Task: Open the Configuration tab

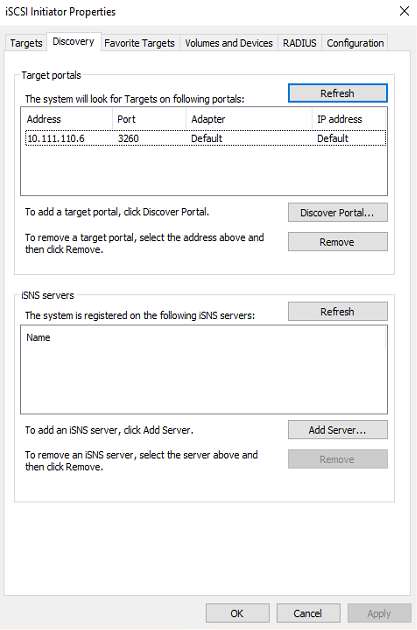Action: pos(355,43)
